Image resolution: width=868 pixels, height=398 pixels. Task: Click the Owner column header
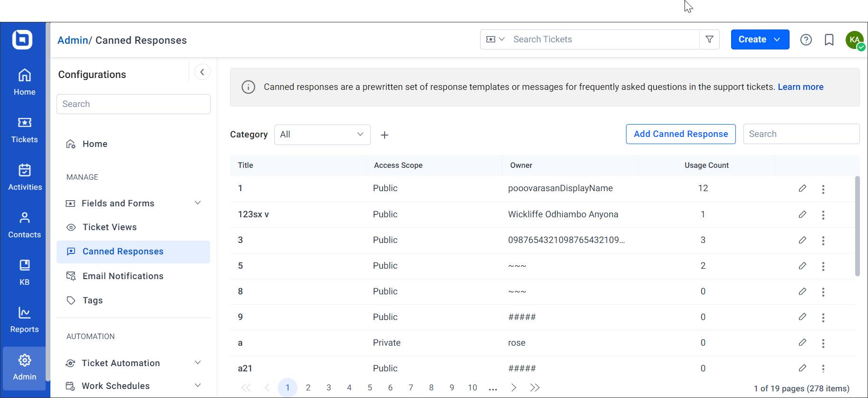pos(521,165)
